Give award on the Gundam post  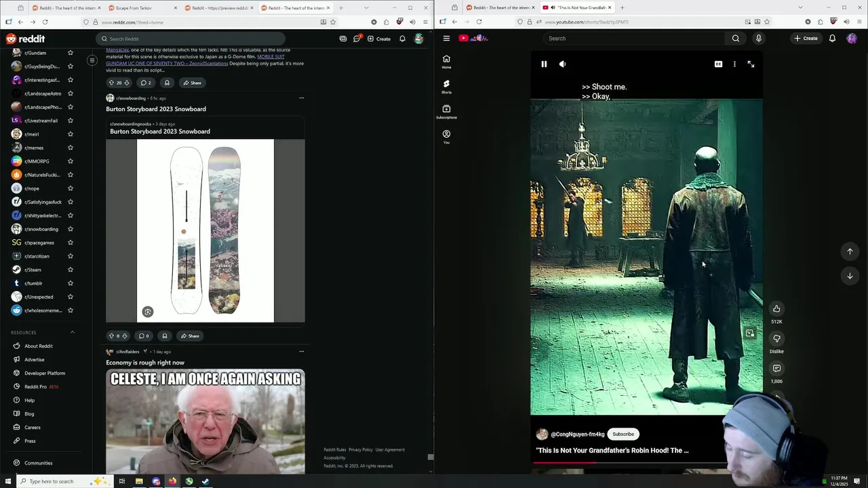pyautogui.click(x=167, y=83)
